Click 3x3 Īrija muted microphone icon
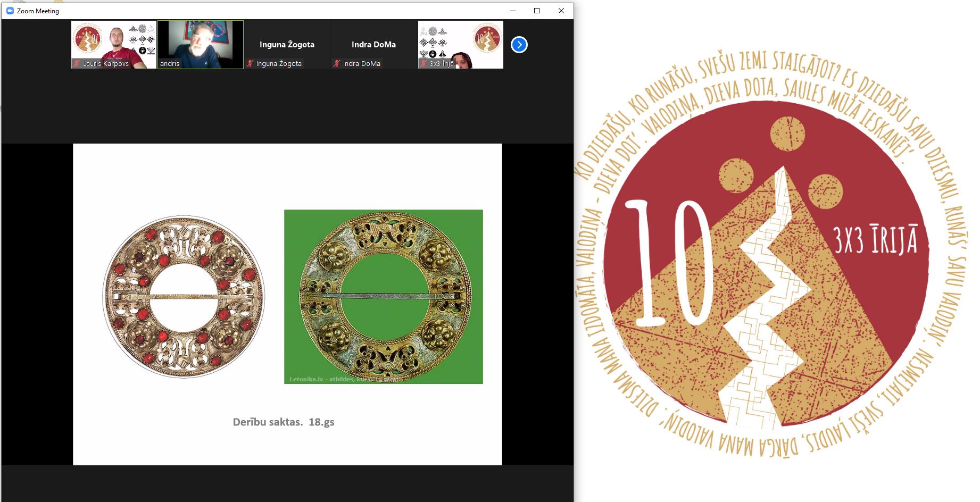The width and height of the screenshot is (980, 502). [424, 63]
